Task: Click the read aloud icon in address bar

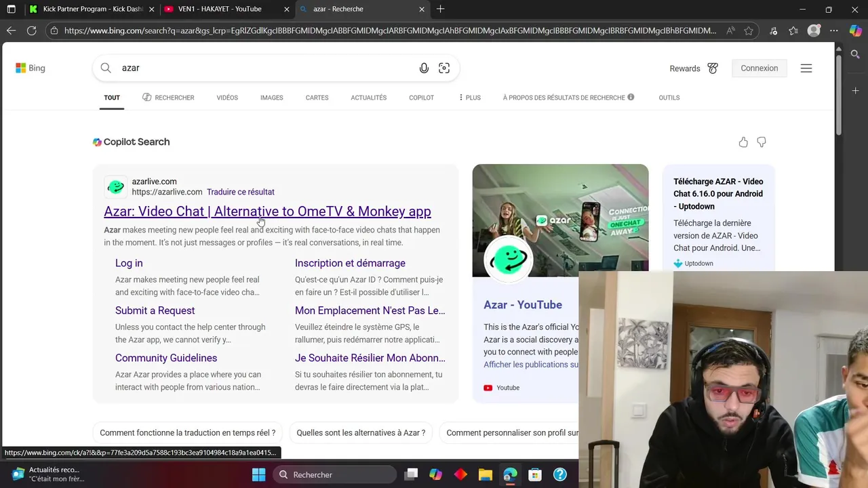Action: pyautogui.click(x=730, y=30)
